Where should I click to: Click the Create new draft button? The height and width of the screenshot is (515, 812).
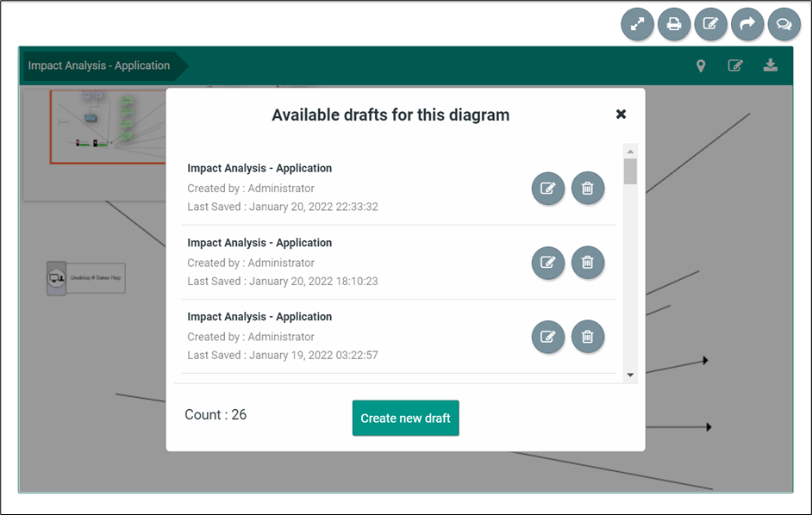[x=405, y=418]
